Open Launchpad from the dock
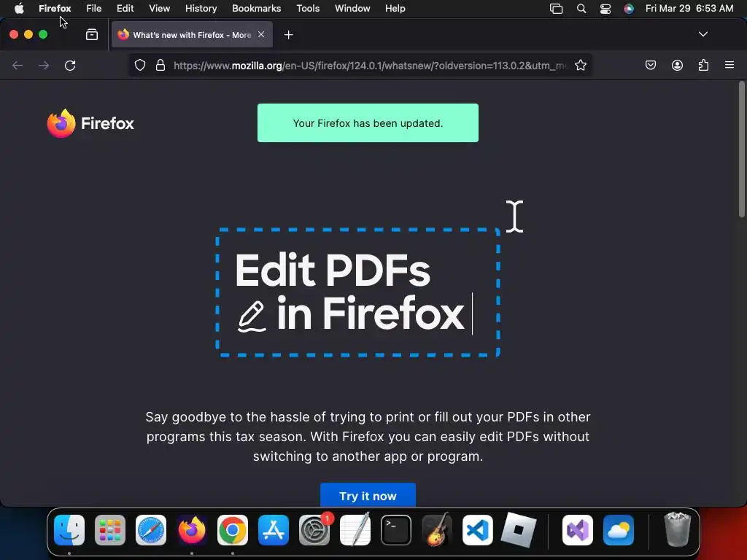 point(110,530)
